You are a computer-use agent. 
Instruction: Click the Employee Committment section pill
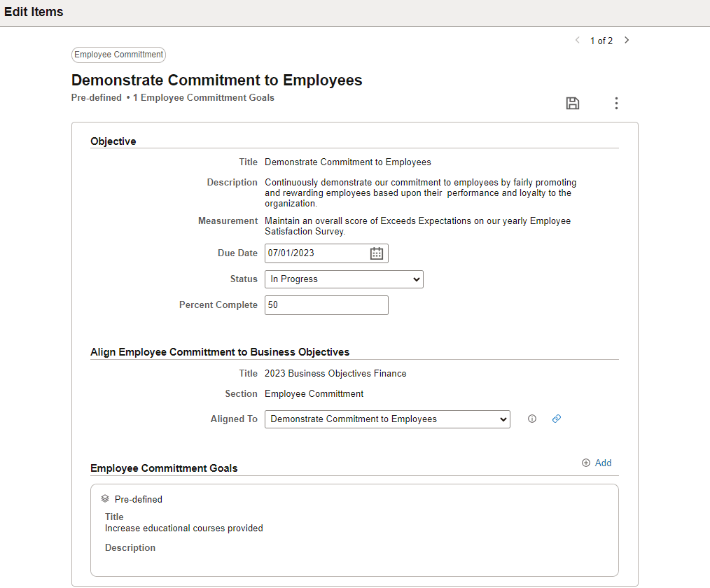click(118, 55)
